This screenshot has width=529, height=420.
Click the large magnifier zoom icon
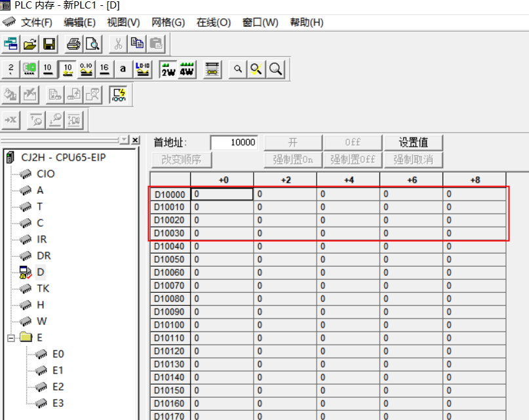[x=276, y=69]
